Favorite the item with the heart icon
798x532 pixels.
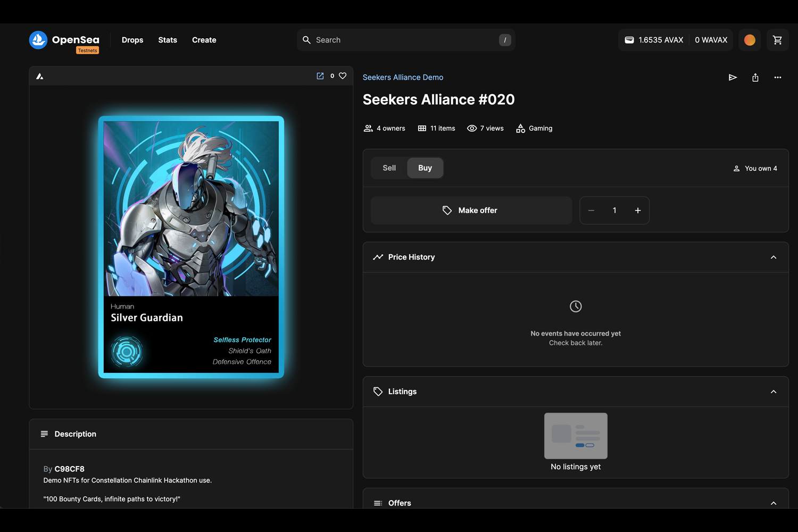(343, 76)
